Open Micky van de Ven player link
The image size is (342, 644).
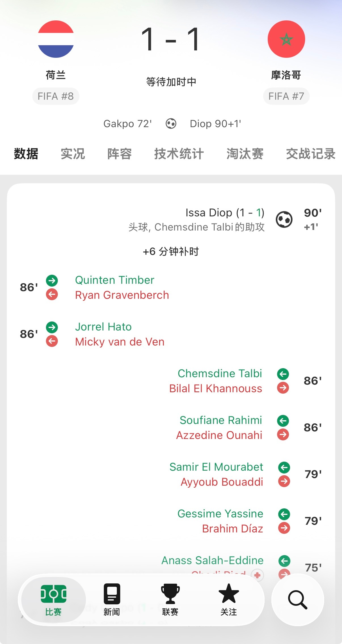click(x=120, y=342)
